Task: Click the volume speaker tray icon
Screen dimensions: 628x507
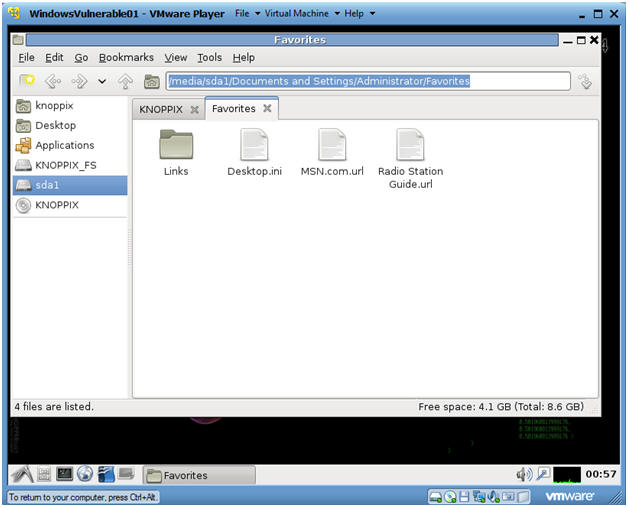Action: click(x=524, y=475)
